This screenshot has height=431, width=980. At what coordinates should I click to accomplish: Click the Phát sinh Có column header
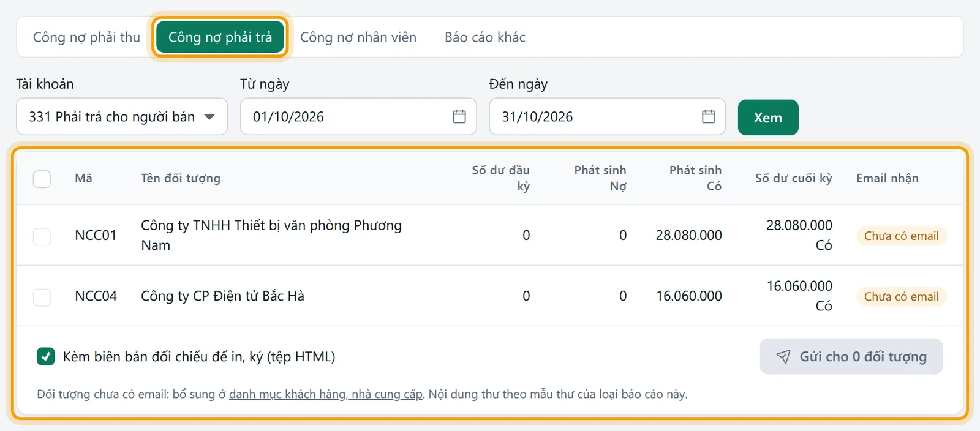695,178
